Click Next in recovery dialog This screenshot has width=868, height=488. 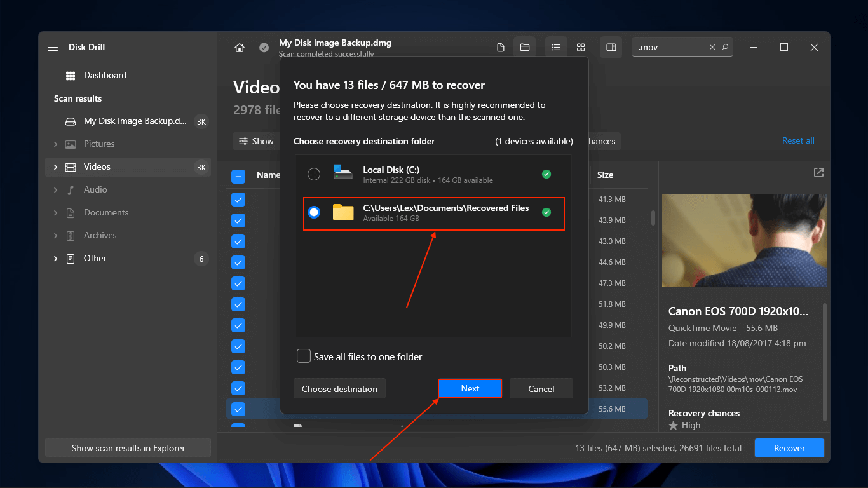(470, 388)
